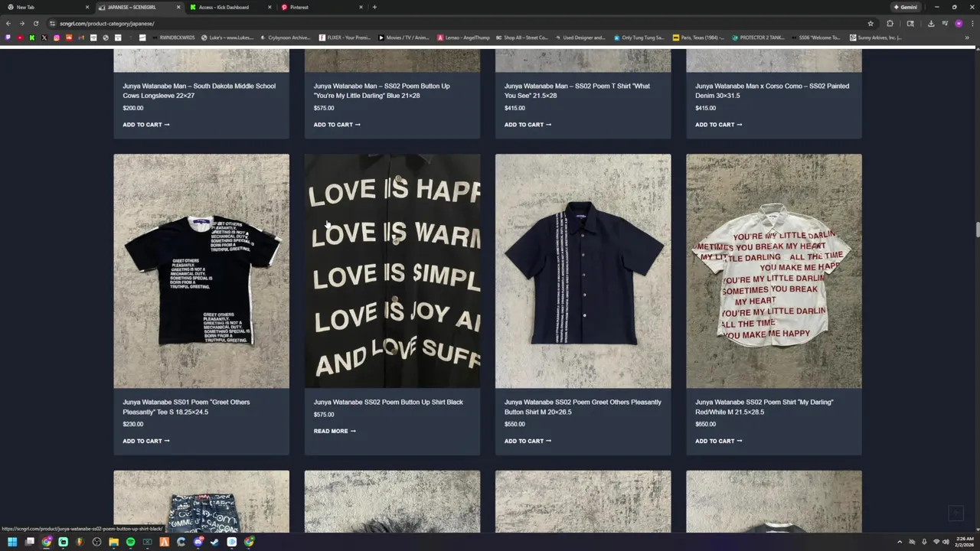The width and height of the screenshot is (980, 551).
Task: Close the Access - Kick Dashboard tab
Action: coord(269,7)
